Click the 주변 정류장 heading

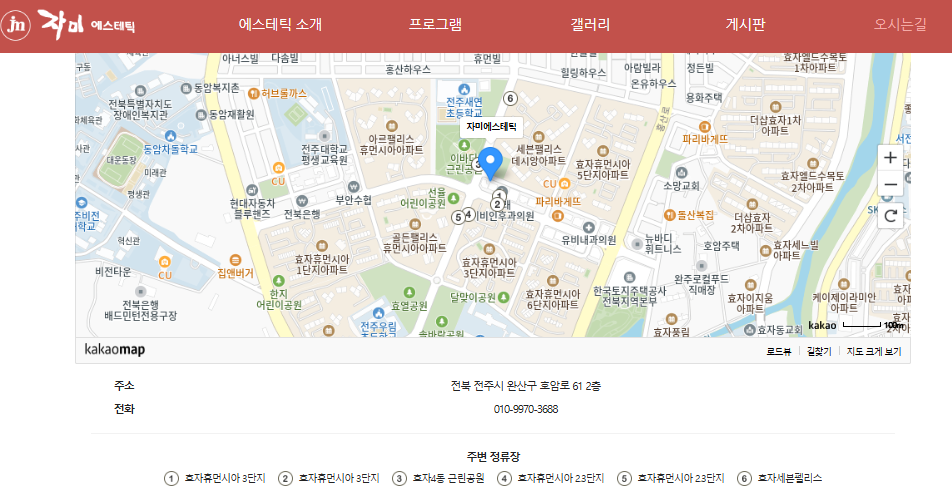click(x=493, y=456)
